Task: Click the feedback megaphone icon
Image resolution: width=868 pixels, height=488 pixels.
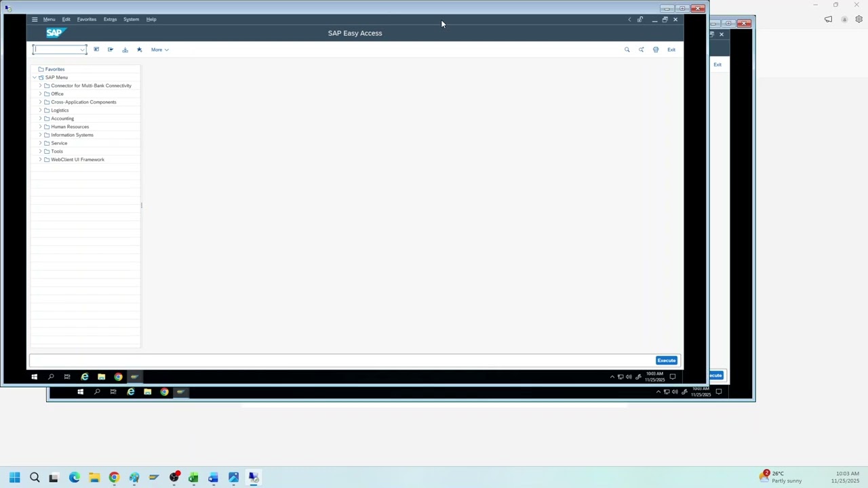Action: (828, 19)
